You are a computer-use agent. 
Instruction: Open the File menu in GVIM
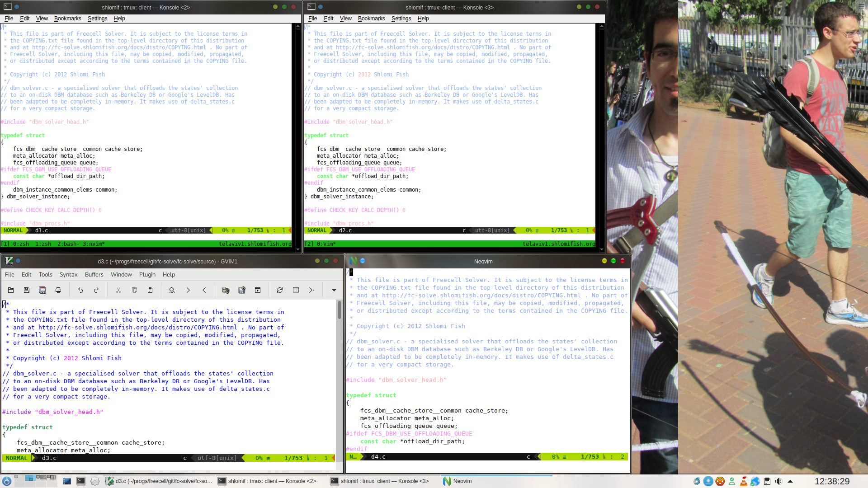pos(9,275)
